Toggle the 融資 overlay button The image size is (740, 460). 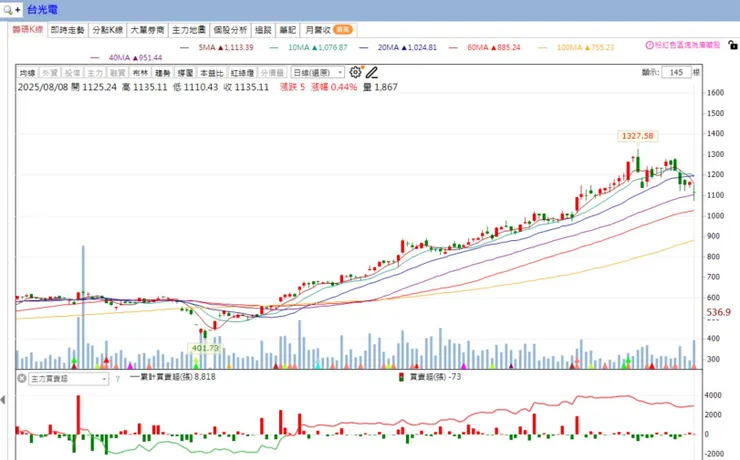[118, 73]
